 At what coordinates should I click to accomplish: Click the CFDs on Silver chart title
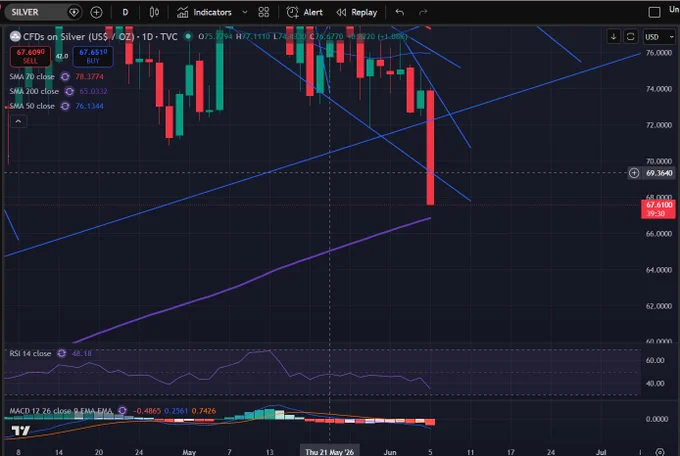(x=100, y=36)
